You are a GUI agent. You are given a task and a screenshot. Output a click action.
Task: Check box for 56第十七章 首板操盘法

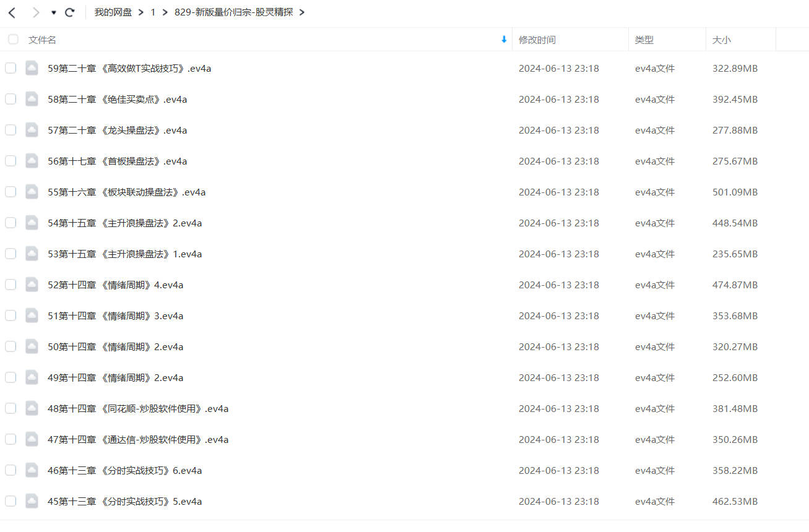click(11, 161)
